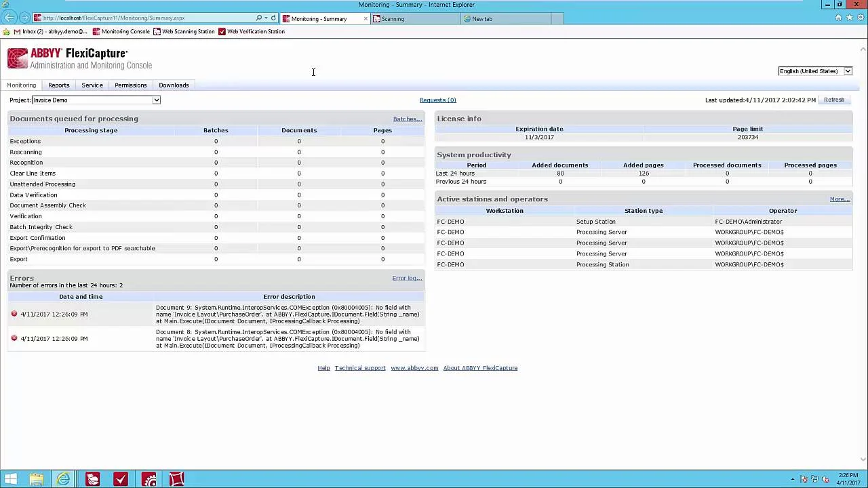Open the Error log... link
Image resolution: width=868 pixels, height=488 pixels.
(407, 279)
